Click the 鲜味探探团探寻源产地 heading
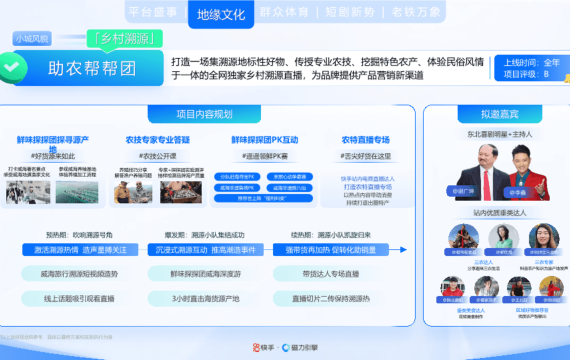Image resolution: width=570 pixels, height=360 pixels. tap(53, 144)
